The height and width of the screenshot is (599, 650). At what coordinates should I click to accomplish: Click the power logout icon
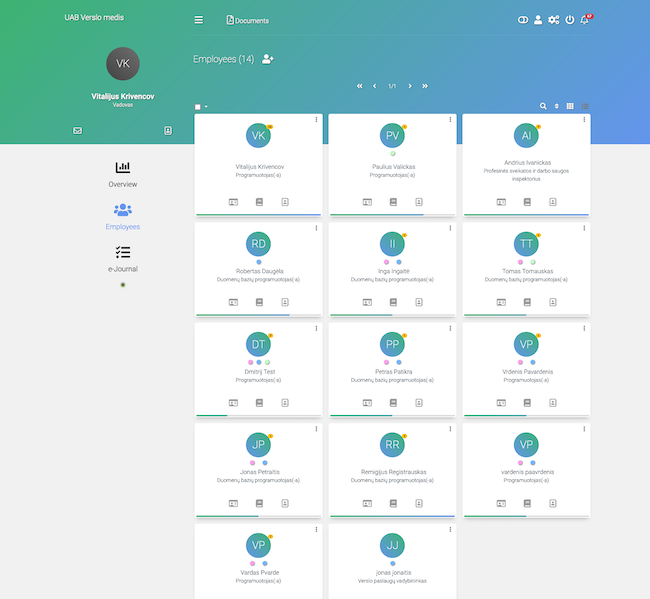pyautogui.click(x=569, y=20)
